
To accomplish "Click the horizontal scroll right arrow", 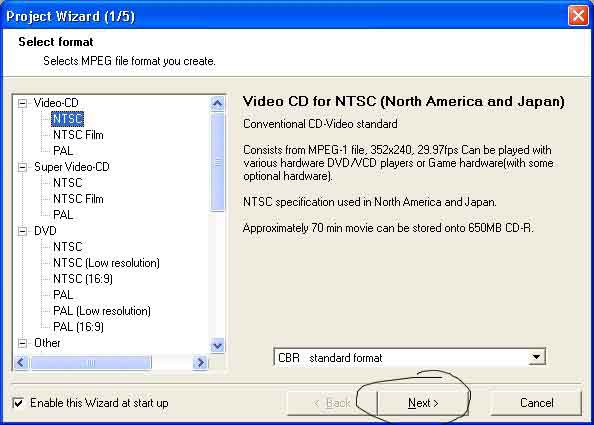I will click(x=200, y=362).
